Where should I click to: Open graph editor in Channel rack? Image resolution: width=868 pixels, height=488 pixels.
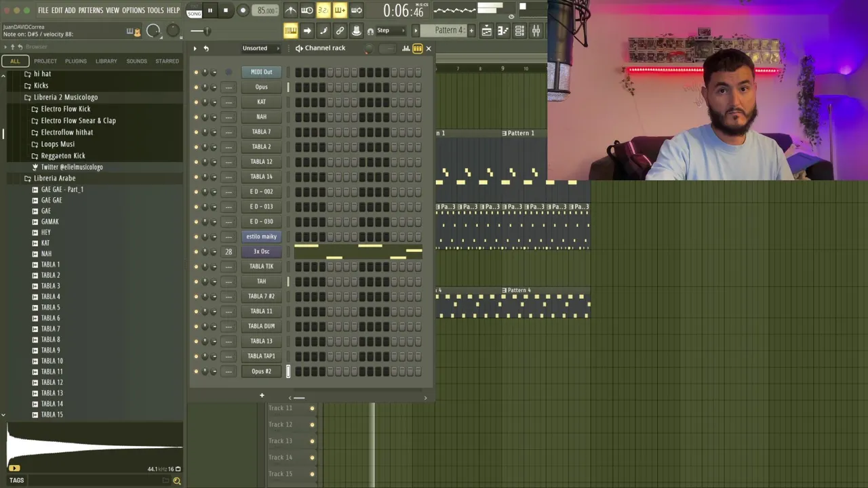[x=406, y=48]
